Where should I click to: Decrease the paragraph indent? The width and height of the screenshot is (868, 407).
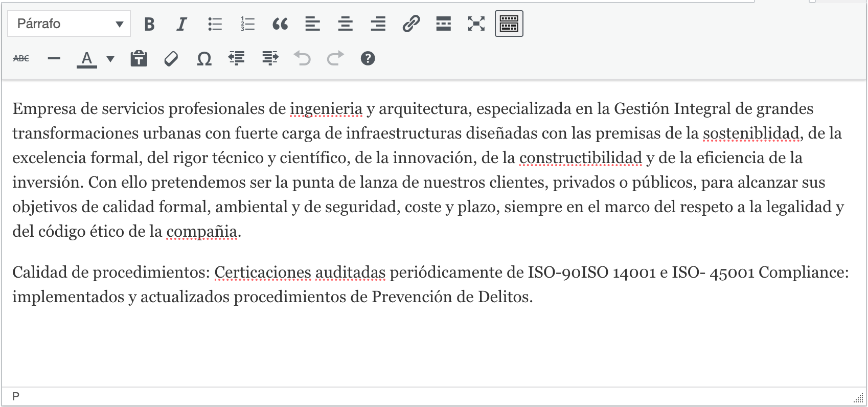[x=237, y=58]
